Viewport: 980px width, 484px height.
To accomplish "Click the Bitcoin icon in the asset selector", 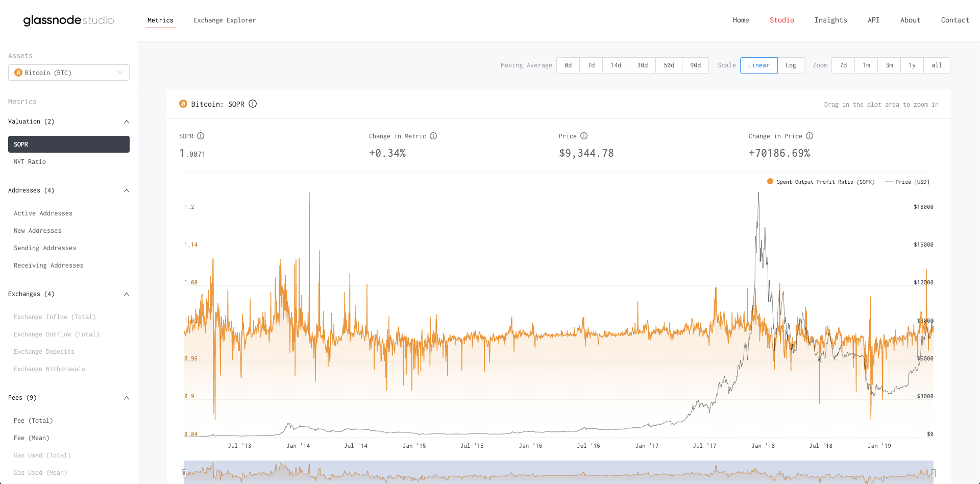I will [18, 72].
